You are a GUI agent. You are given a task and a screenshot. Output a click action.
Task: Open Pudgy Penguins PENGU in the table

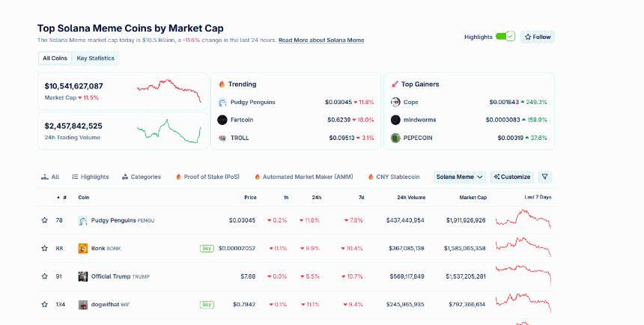[x=123, y=220]
